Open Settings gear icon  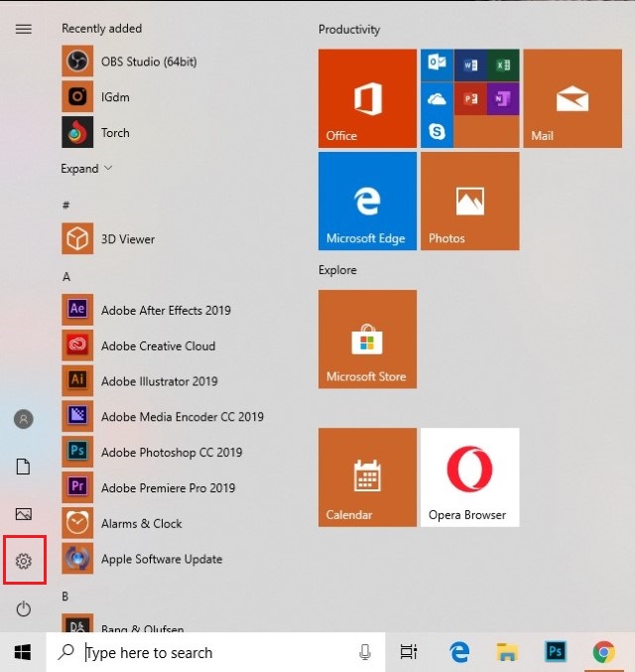[24, 561]
